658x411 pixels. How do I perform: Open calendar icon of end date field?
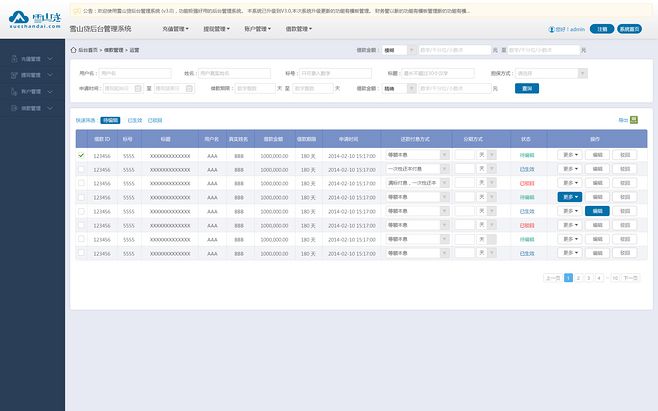click(189, 89)
